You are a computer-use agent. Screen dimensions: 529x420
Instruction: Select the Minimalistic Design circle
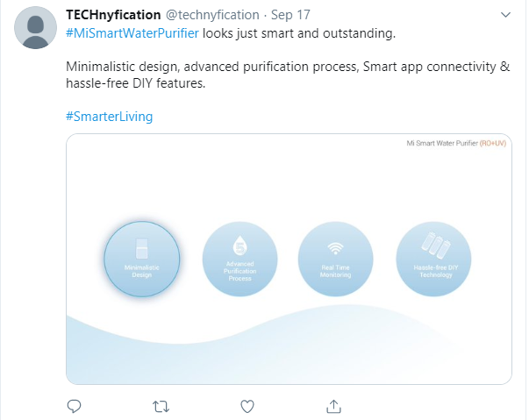(x=142, y=259)
